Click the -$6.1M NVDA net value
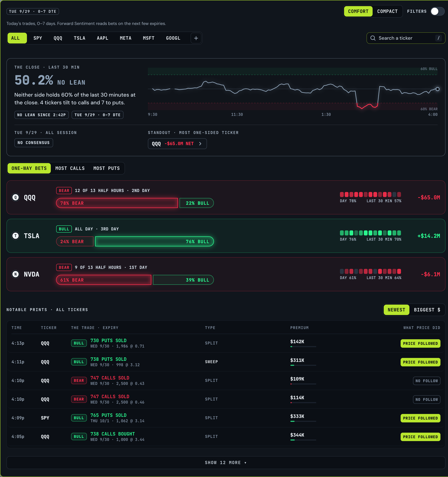The height and width of the screenshot is (477, 448). (x=430, y=274)
